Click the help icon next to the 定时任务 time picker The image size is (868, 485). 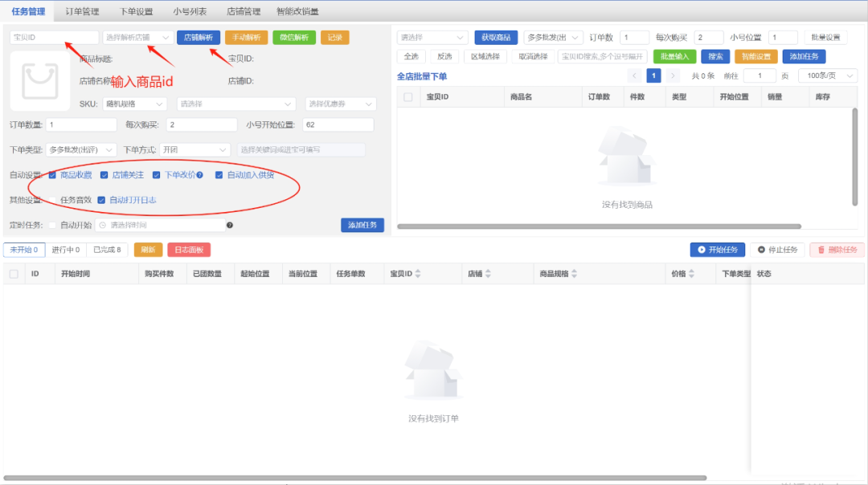(230, 225)
